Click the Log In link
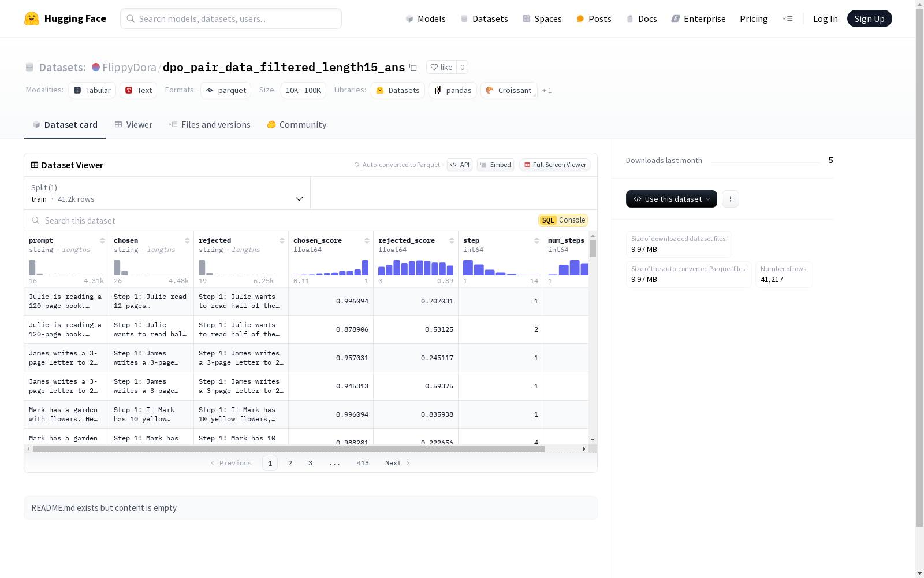The width and height of the screenshot is (924, 578). coord(825,18)
